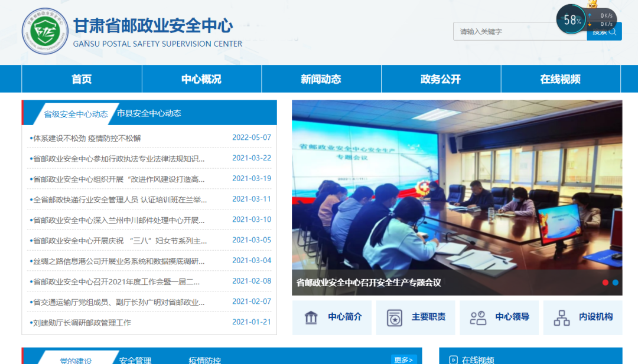Open the 政务公开 navigation menu
Screen dimensions: 638x364
click(x=441, y=79)
